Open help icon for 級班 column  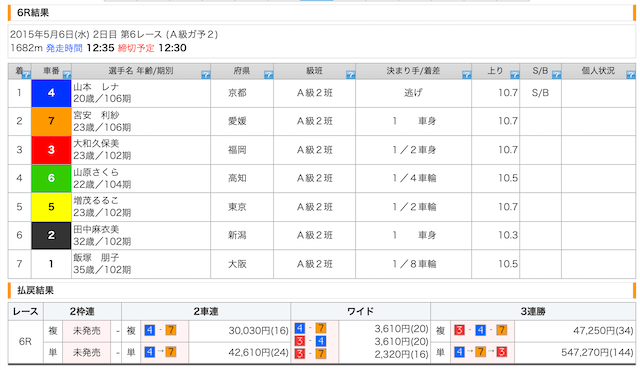click(351, 75)
